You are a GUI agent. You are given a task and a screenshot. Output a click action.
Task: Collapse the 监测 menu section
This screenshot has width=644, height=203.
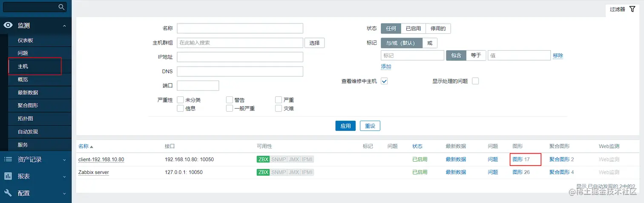point(64,26)
